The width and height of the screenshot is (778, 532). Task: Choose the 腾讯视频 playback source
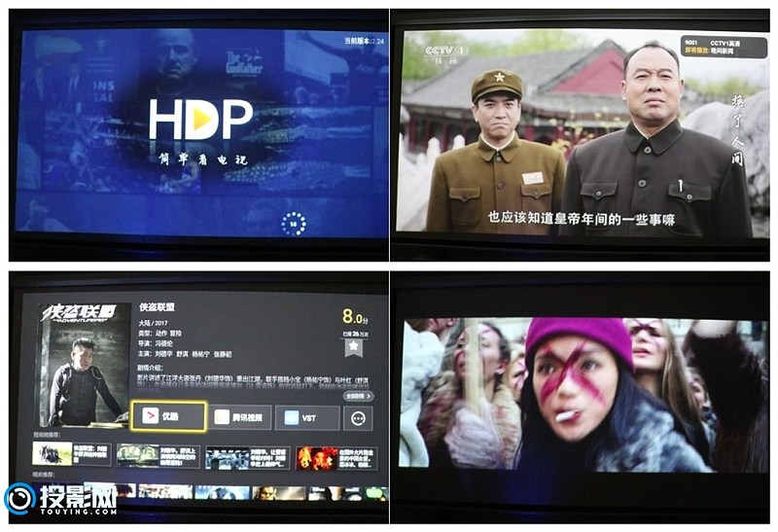point(239,418)
